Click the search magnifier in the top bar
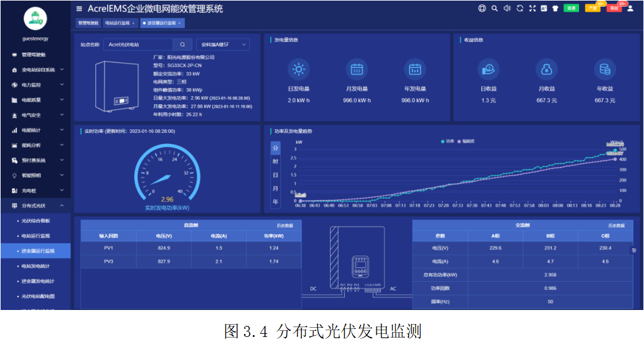The width and height of the screenshot is (644, 340). click(x=495, y=9)
